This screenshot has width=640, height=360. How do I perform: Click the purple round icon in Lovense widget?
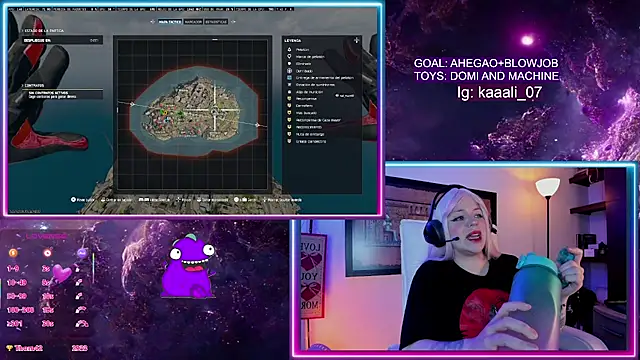click(82, 253)
